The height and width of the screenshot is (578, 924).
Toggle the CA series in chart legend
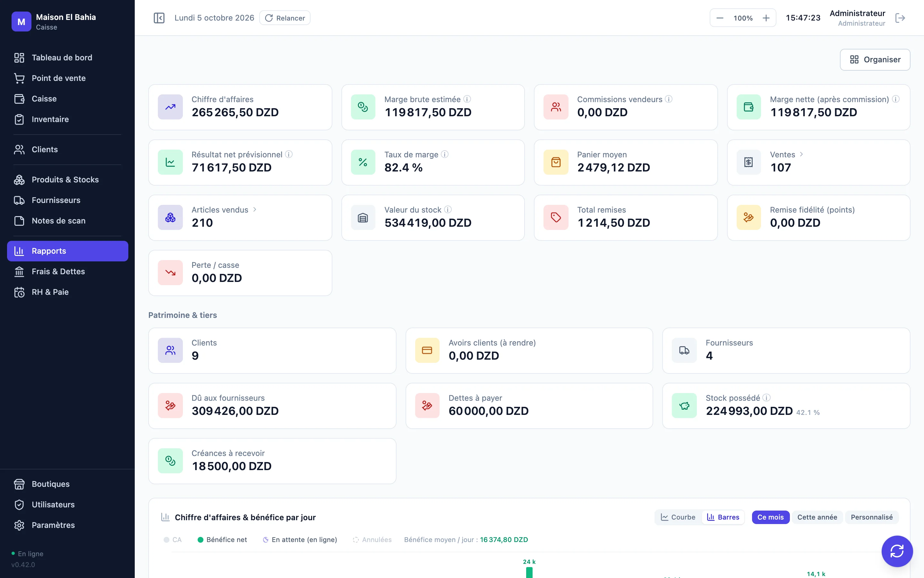click(x=173, y=539)
